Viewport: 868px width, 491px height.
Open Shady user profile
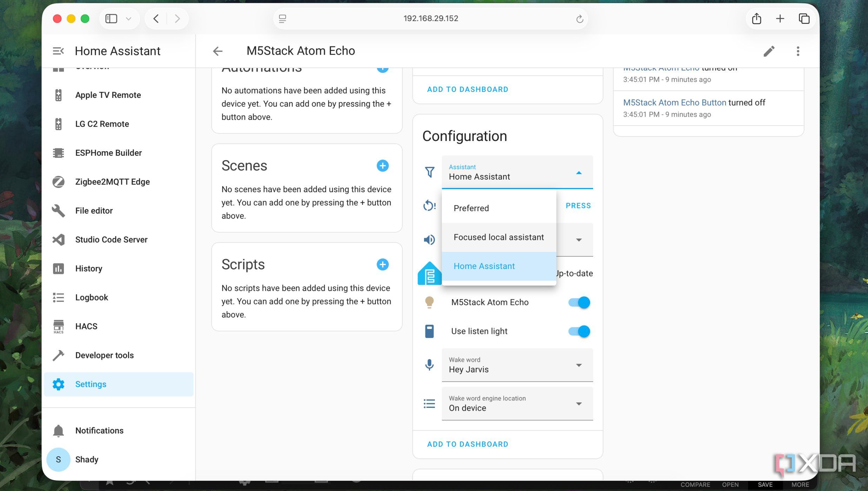click(119, 460)
